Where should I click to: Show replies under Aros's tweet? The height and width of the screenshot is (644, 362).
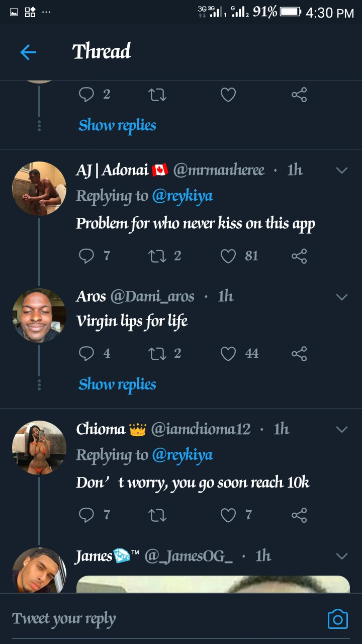117,384
